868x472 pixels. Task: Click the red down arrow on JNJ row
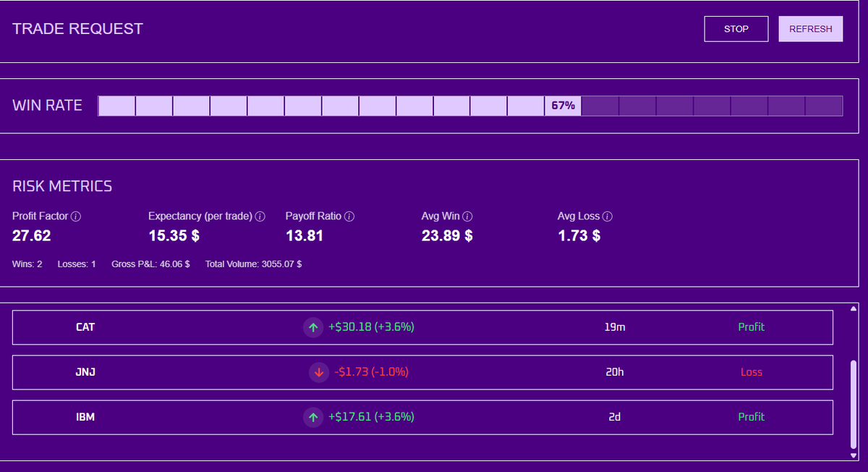[318, 372]
